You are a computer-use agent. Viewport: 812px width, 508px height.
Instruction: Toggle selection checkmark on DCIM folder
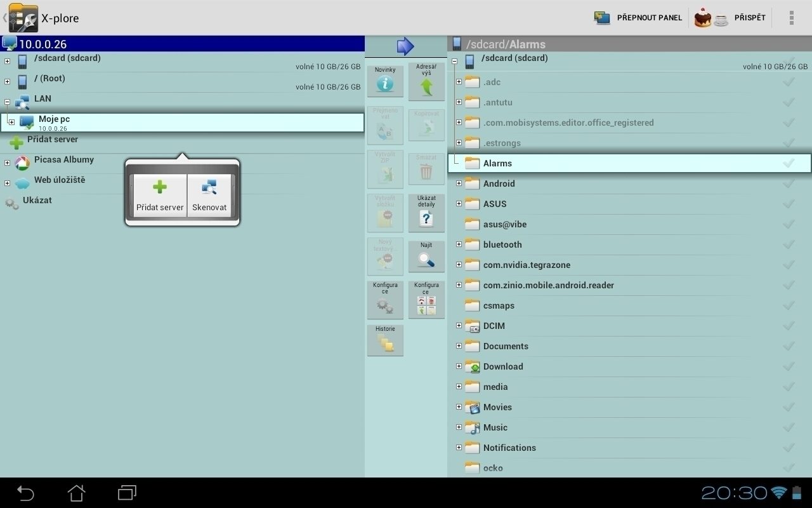point(789,326)
